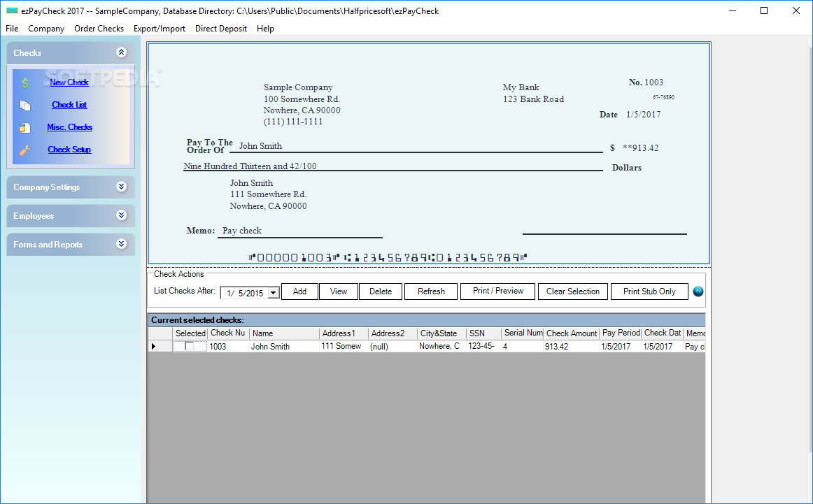Click the SSN column header

[483, 333]
